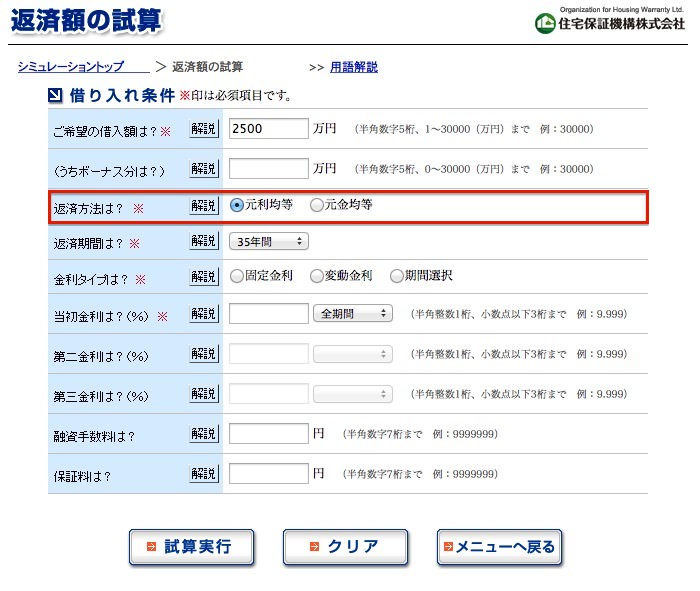700x591 pixels.
Task: Open the 用語解説 link
Action: click(x=354, y=67)
